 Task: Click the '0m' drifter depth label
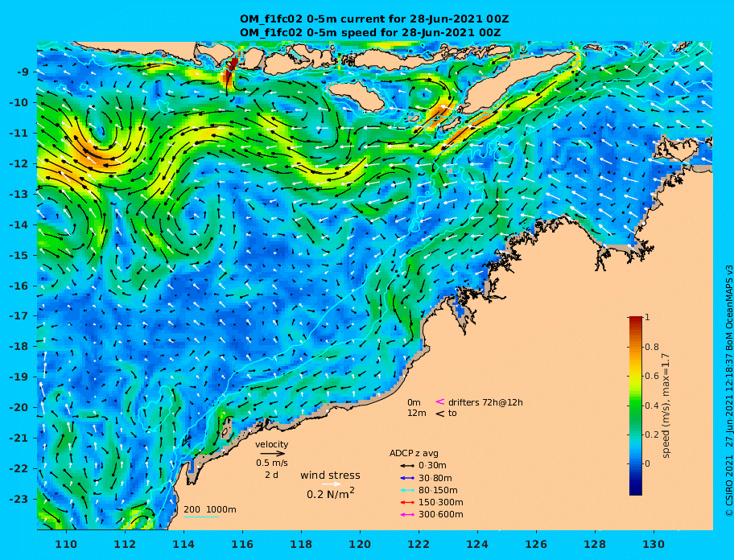414,402
